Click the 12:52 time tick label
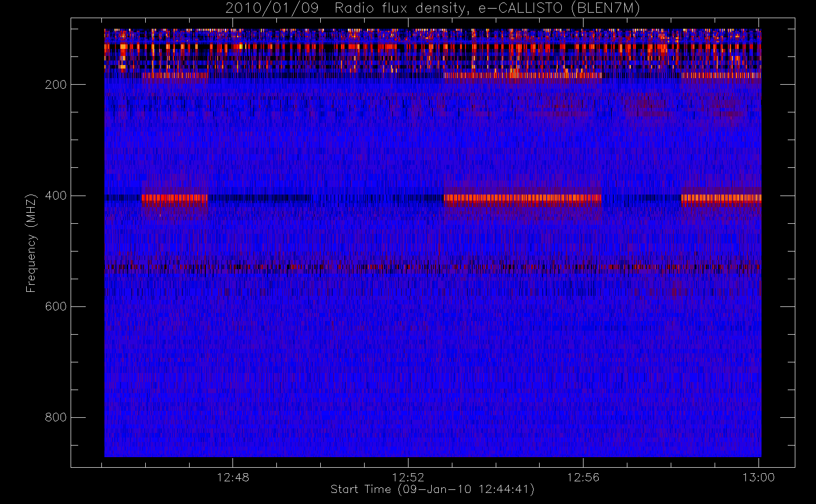The width and height of the screenshot is (816, 504). click(x=408, y=477)
